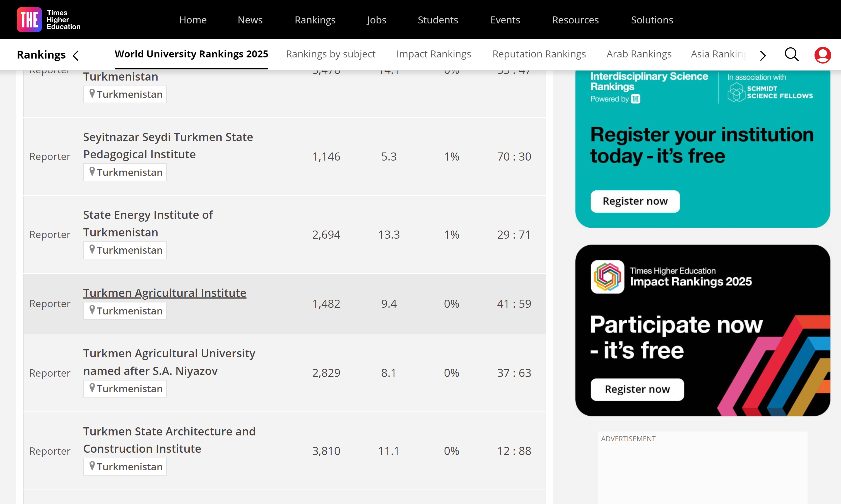Viewport: 841px width, 504px height.
Task: Click student count 3,810
Action: (x=326, y=451)
